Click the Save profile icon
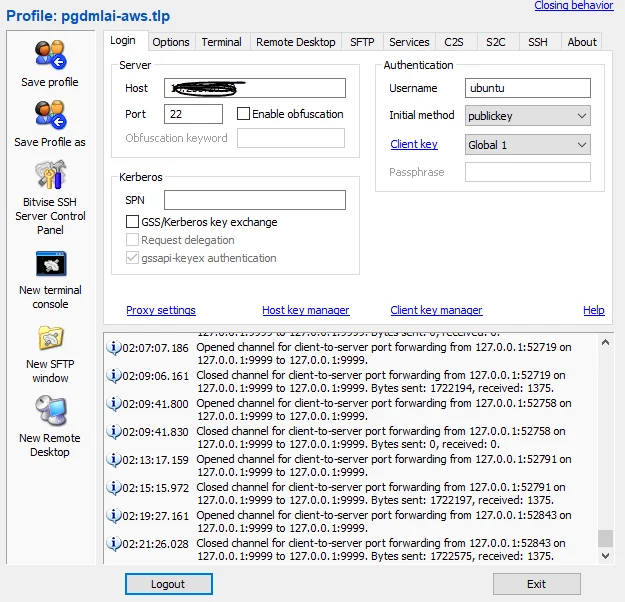This screenshot has width=625, height=602. pyautogui.click(x=50, y=55)
